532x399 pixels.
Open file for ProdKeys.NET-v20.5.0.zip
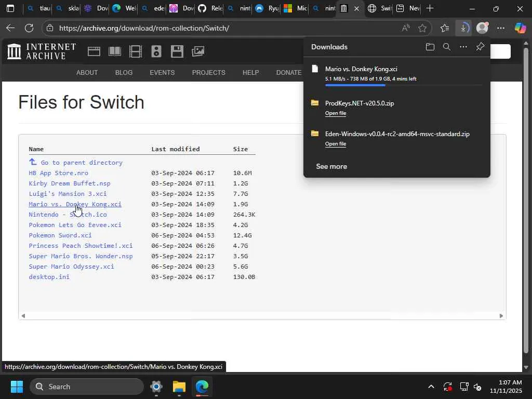335,113
